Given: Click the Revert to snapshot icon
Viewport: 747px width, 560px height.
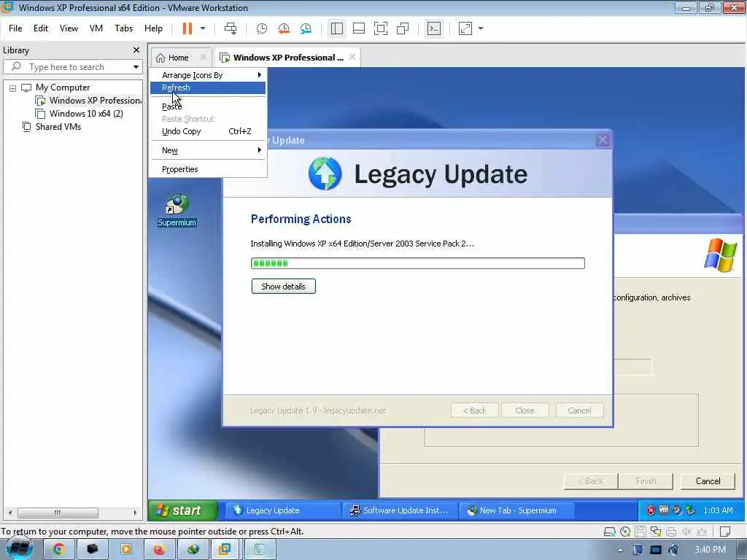Looking at the screenshot, I should click(x=284, y=28).
